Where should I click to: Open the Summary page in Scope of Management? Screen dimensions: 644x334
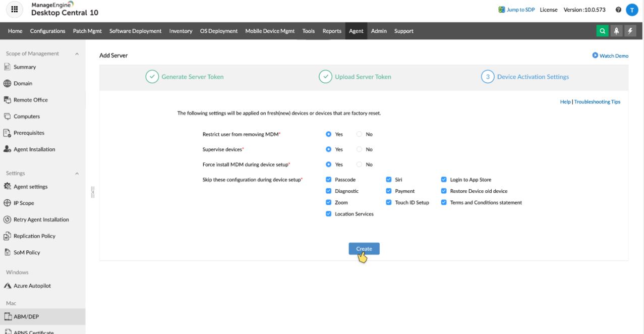[x=26, y=67]
